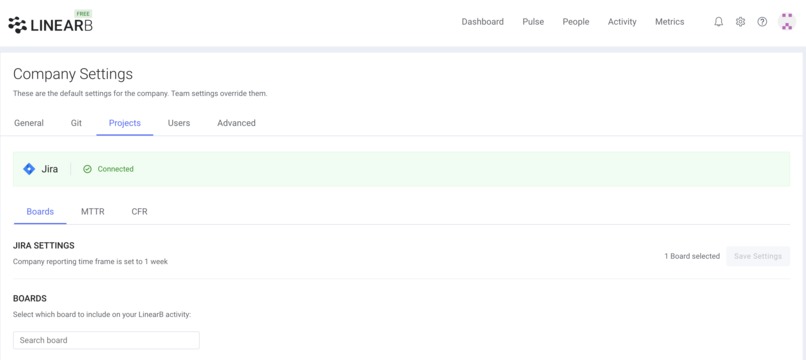Open the user avatar menu
The height and width of the screenshot is (360, 806).
point(786,22)
